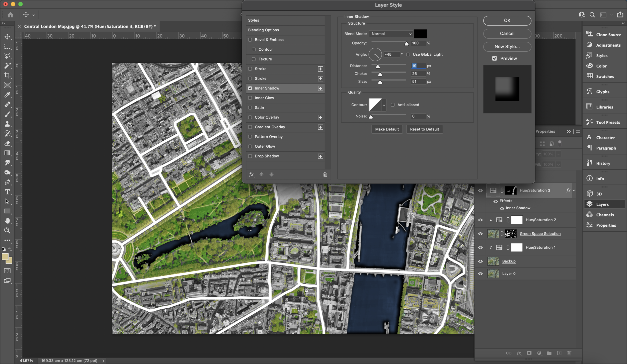Select the Zoom tool

tap(7, 230)
